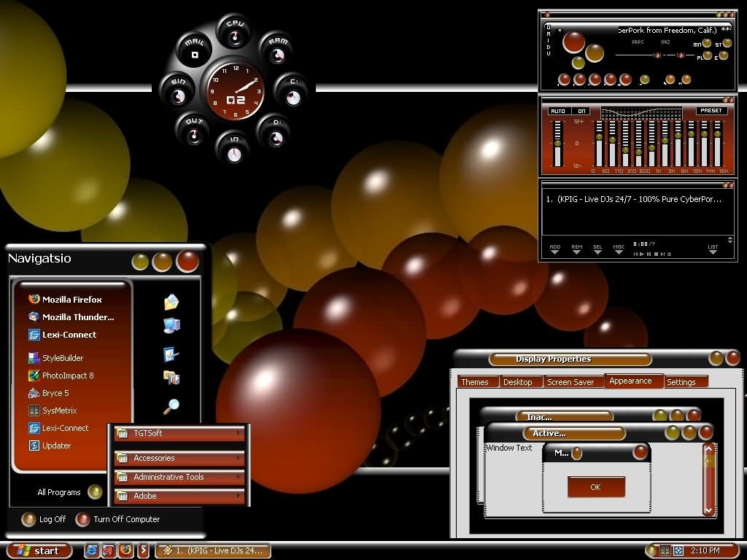Click the C: drive gauge on the widget
Image resolution: width=747 pixels, height=560 pixels.
(293, 90)
